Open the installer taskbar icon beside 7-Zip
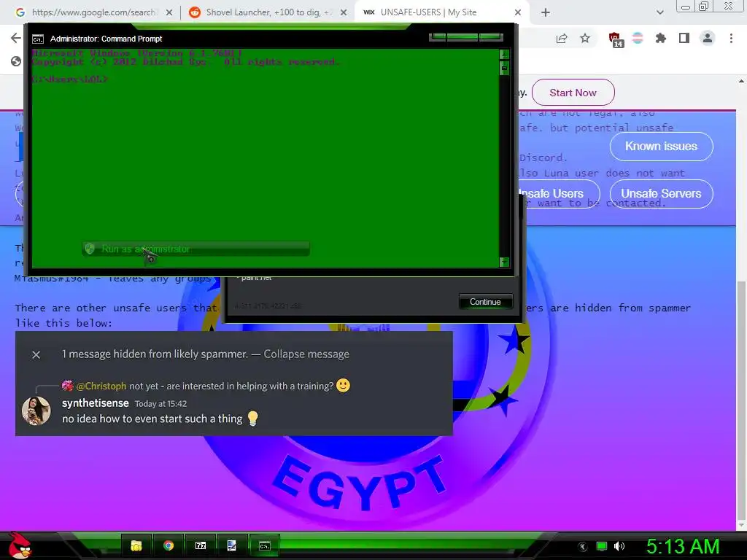 point(232,545)
